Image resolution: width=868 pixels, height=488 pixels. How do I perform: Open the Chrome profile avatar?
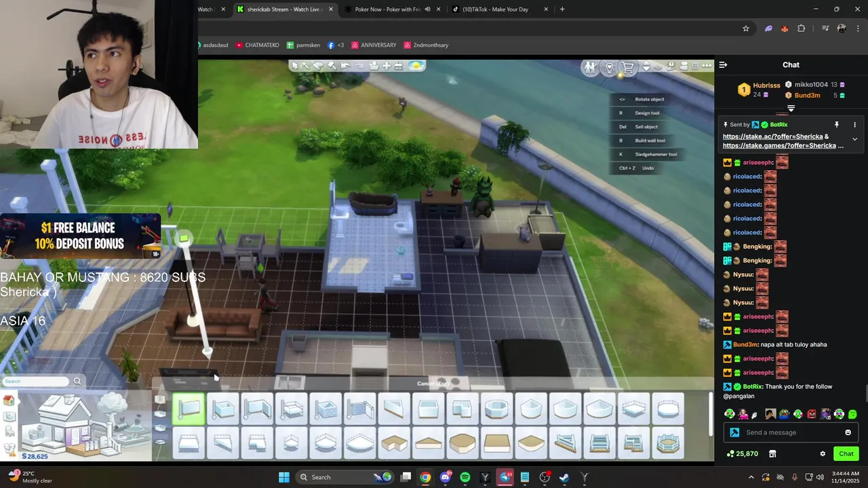pos(842,28)
